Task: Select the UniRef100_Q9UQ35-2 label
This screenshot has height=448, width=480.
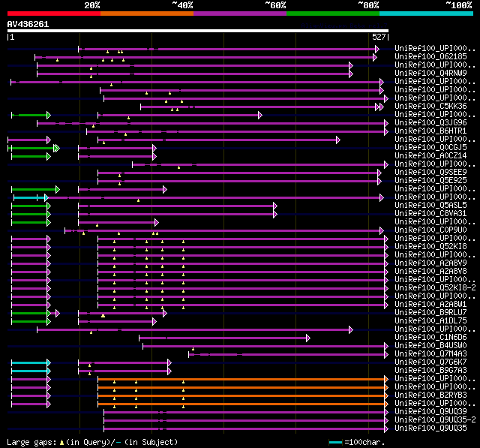Action: (x=435, y=420)
